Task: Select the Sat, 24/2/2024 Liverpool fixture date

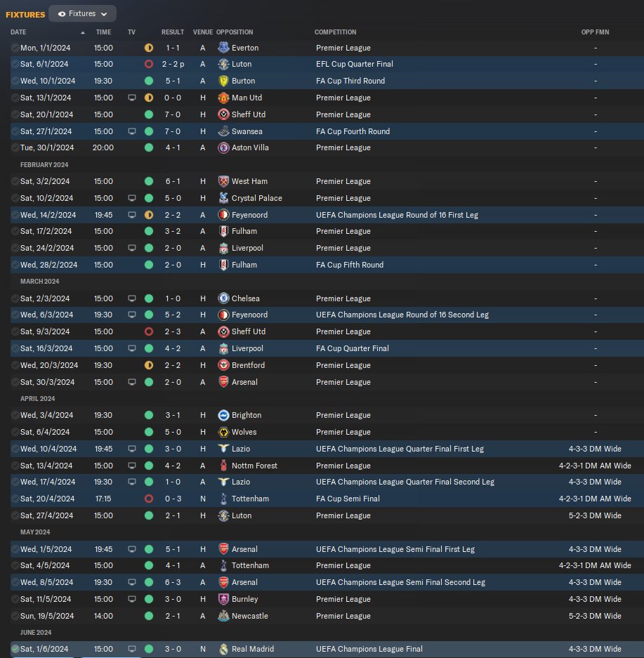Action: pyautogui.click(x=47, y=248)
